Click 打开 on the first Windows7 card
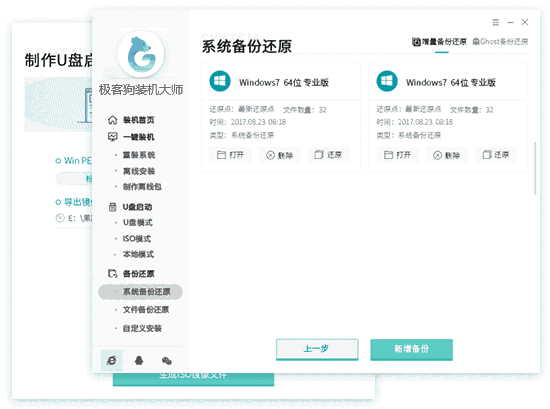The image size is (550, 409). click(230, 155)
